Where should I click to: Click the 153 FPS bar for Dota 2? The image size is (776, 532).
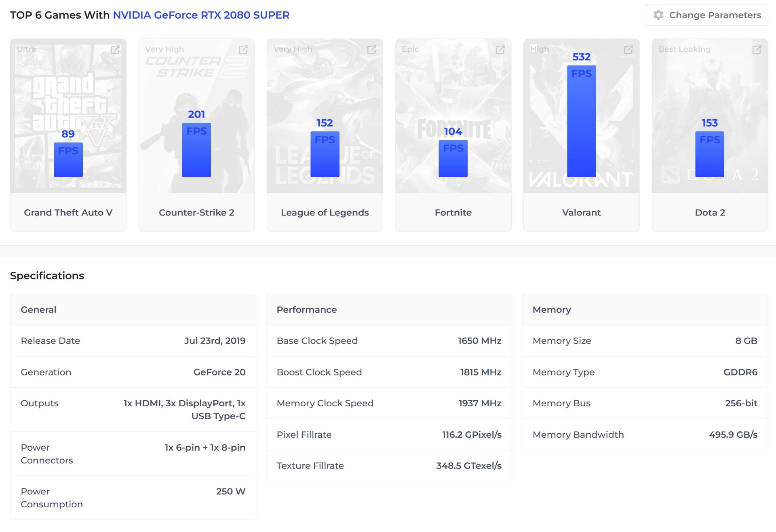tap(710, 154)
